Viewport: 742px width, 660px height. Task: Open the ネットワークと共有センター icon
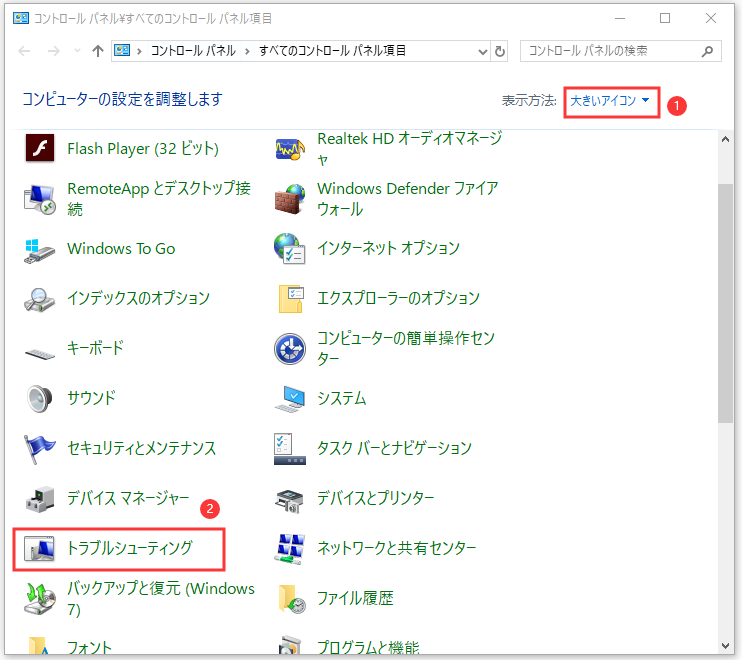pyautogui.click(x=289, y=548)
